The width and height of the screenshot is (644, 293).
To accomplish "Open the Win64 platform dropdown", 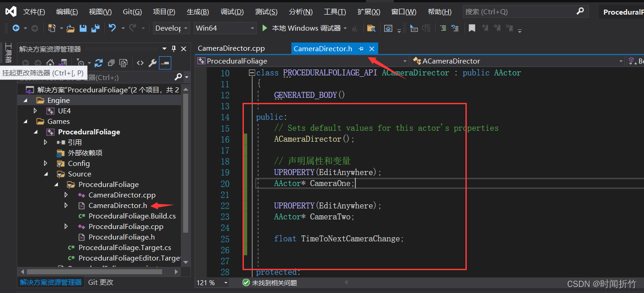I will (225, 28).
